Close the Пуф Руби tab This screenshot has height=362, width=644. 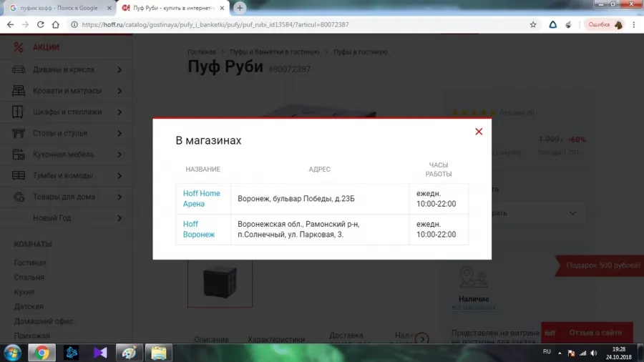(x=222, y=8)
